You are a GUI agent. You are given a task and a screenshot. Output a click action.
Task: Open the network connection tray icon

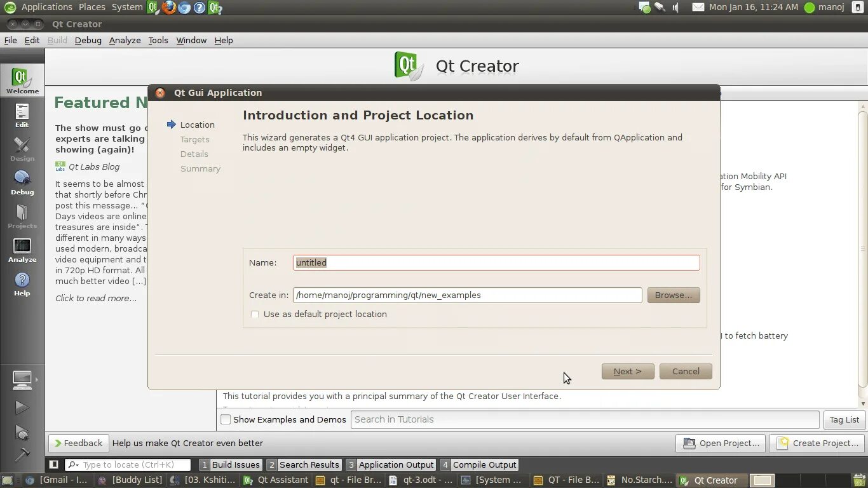coord(660,7)
